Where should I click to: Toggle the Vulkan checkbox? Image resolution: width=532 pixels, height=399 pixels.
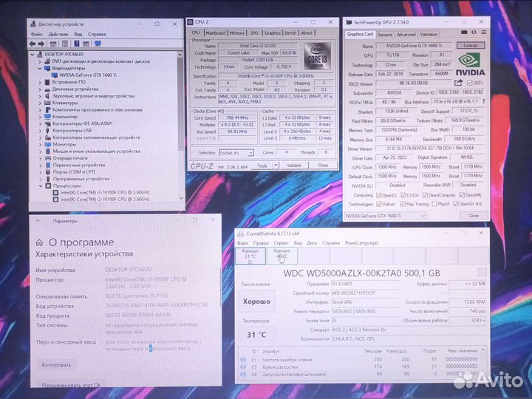tap(379, 204)
